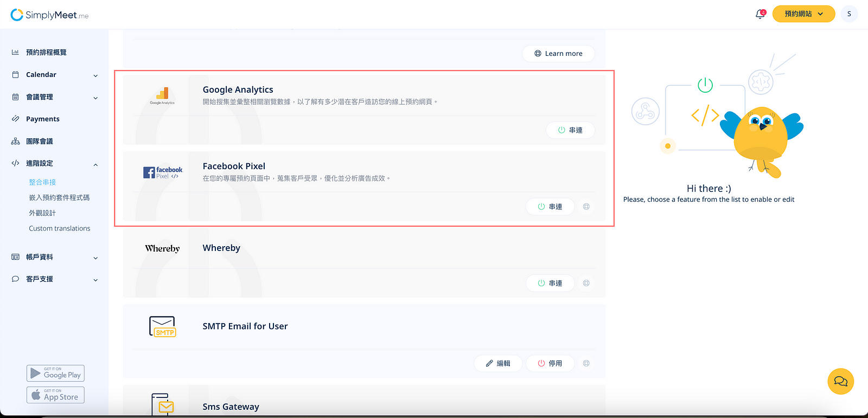The width and height of the screenshot is (868, 418).
Task: Go to 預約排程概覽 page
Action: tap(46, 53)
